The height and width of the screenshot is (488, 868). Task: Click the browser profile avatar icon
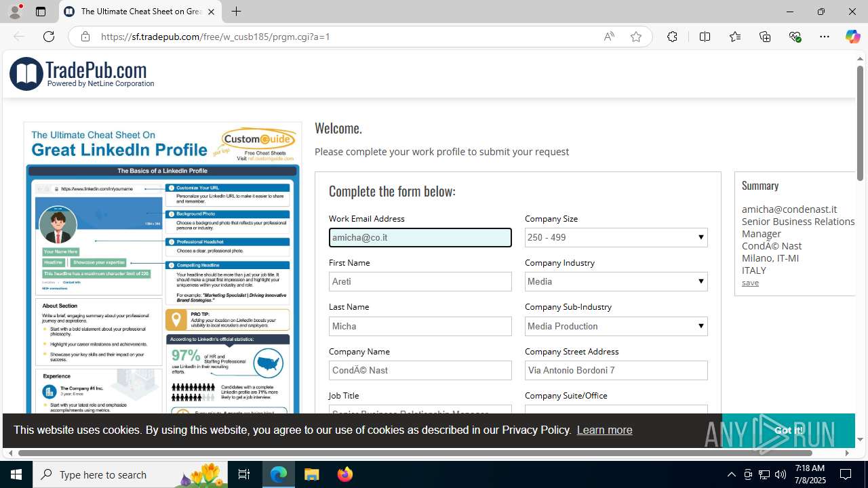[15, 12]
